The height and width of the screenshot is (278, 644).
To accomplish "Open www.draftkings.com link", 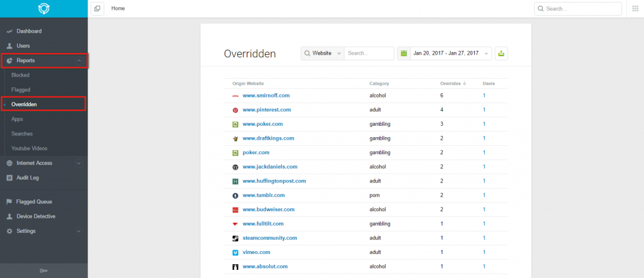I will click(x=269, y=138).
